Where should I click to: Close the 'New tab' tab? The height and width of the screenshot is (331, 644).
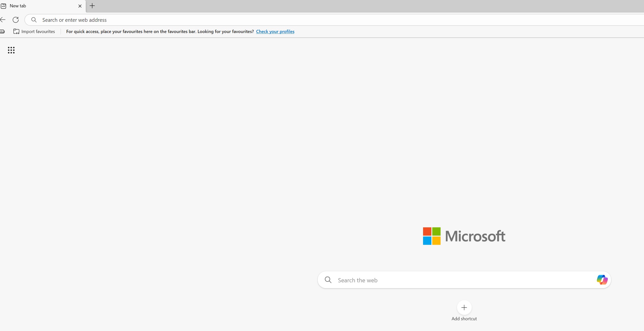(x=80, y=6)
